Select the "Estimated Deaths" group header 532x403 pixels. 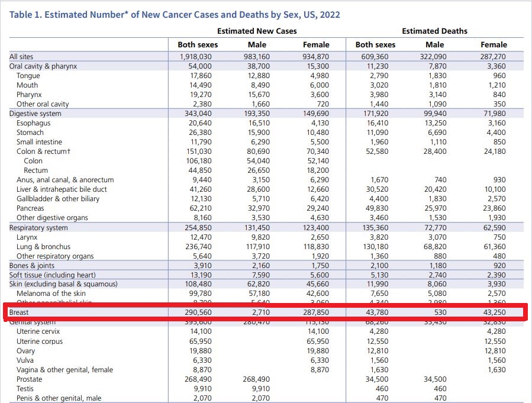point(434,31)
